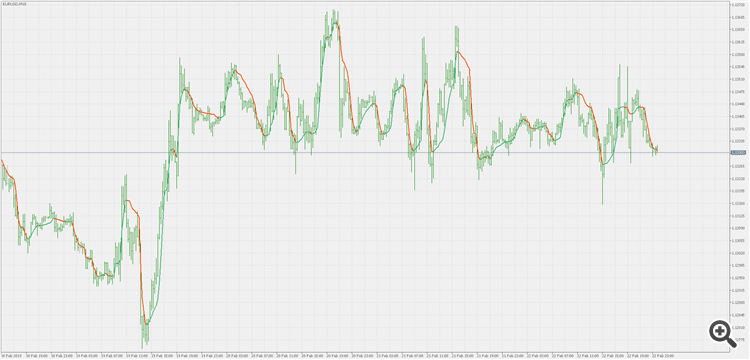Click the 1.13720 price at the top of the axis
Viewport: 750px width, 360px height.
coord(738,5)
